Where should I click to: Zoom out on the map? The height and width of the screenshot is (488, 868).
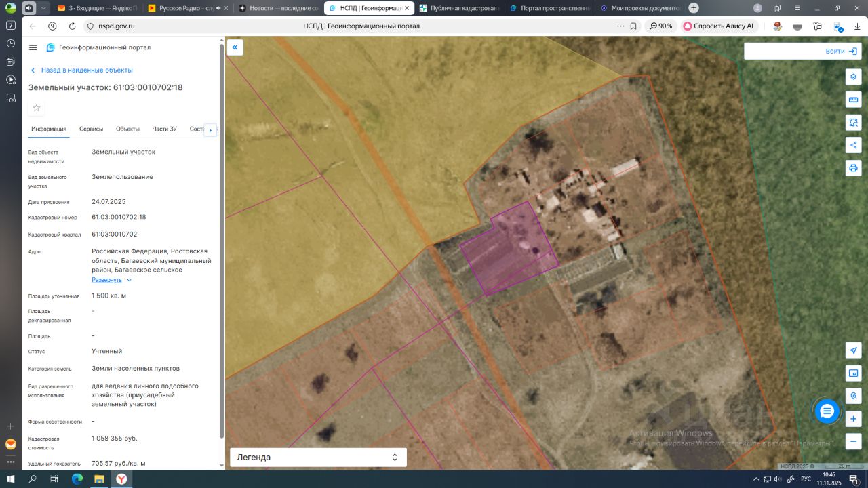[853, 441]
